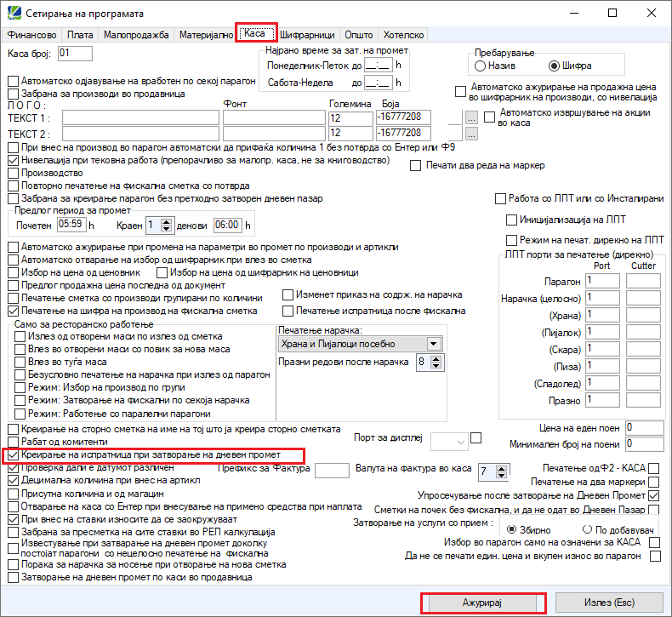Image resolution: width=672 pixels, height=617 pixels.
Task: Select the По добавувач radio option
Action: 587,529
